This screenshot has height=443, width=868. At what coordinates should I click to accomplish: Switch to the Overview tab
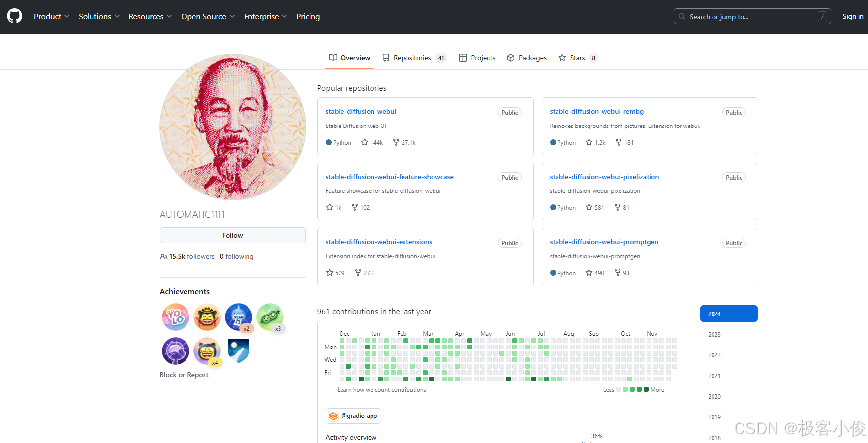point(350,58)
